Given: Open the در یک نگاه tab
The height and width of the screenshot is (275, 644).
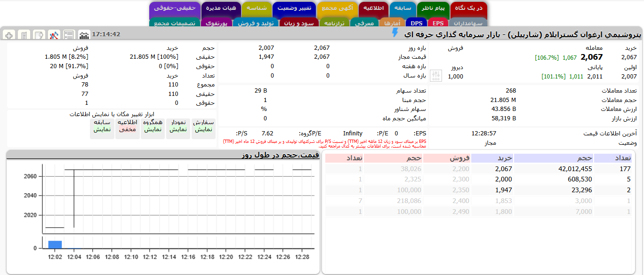Looking at the screenshot, I should (x=468, y=8).
